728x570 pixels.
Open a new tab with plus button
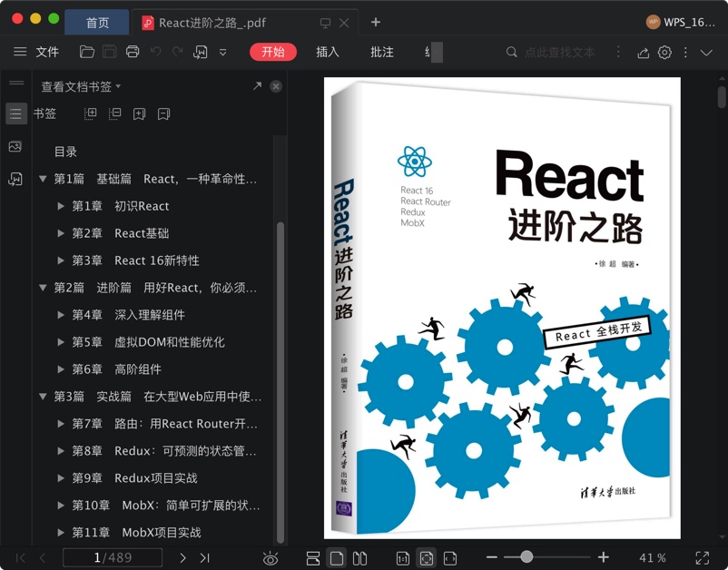pyautogui.click(x=376, y=22)
